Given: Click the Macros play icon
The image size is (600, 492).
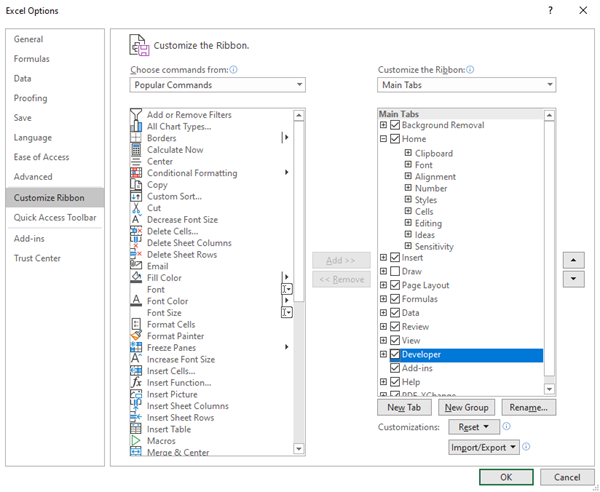Looking at the screenshot, I should click(x=136, y=441).
